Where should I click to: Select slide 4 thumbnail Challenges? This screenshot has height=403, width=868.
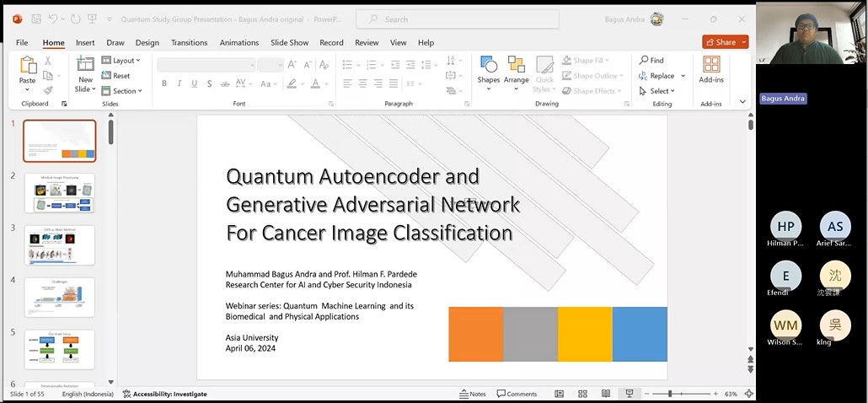pos(59,298)
